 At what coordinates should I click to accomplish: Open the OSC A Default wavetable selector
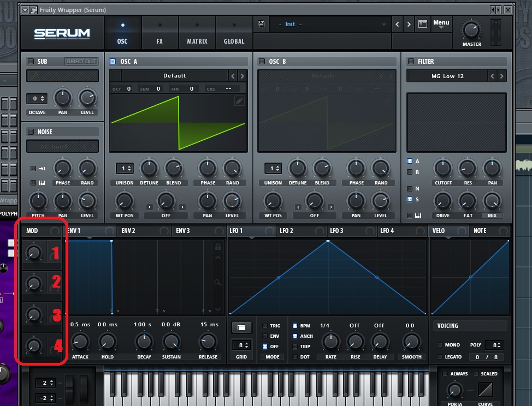click(x=174, y=76)
